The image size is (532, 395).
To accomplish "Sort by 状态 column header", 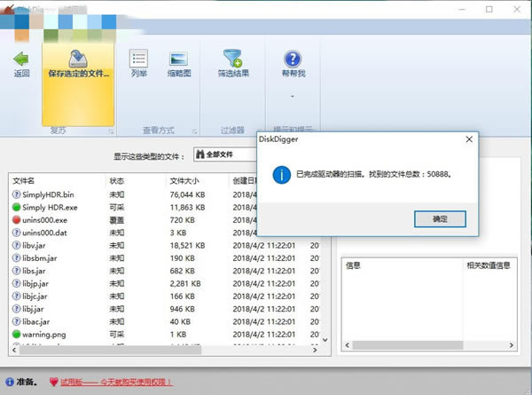I will 117,181.
